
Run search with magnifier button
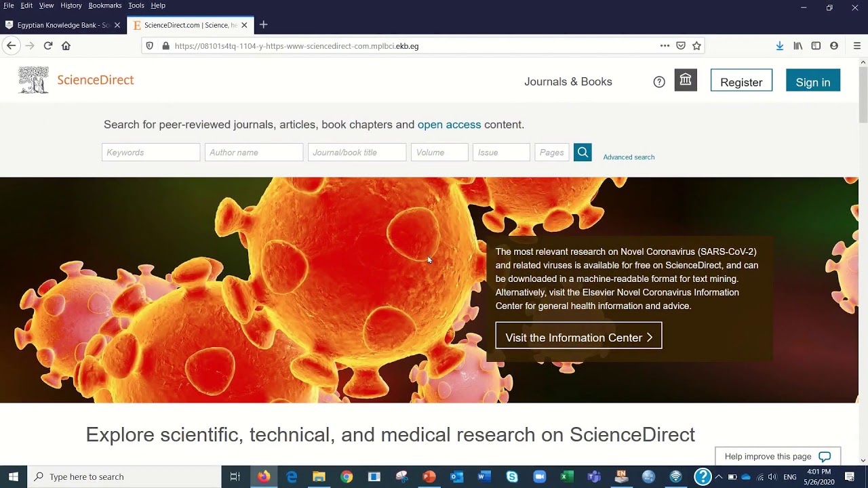point(583,152)
